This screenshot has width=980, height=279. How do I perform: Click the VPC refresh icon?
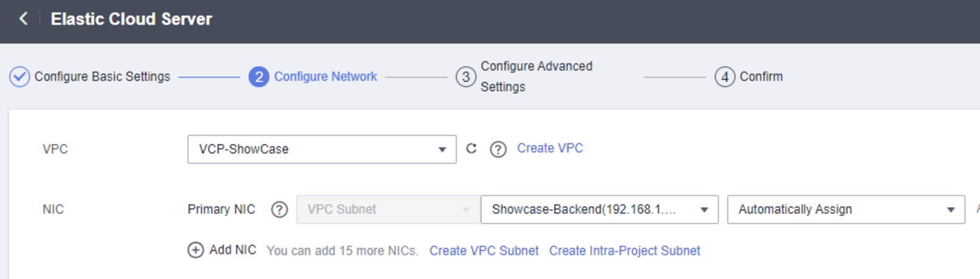(x=472, y=149)
